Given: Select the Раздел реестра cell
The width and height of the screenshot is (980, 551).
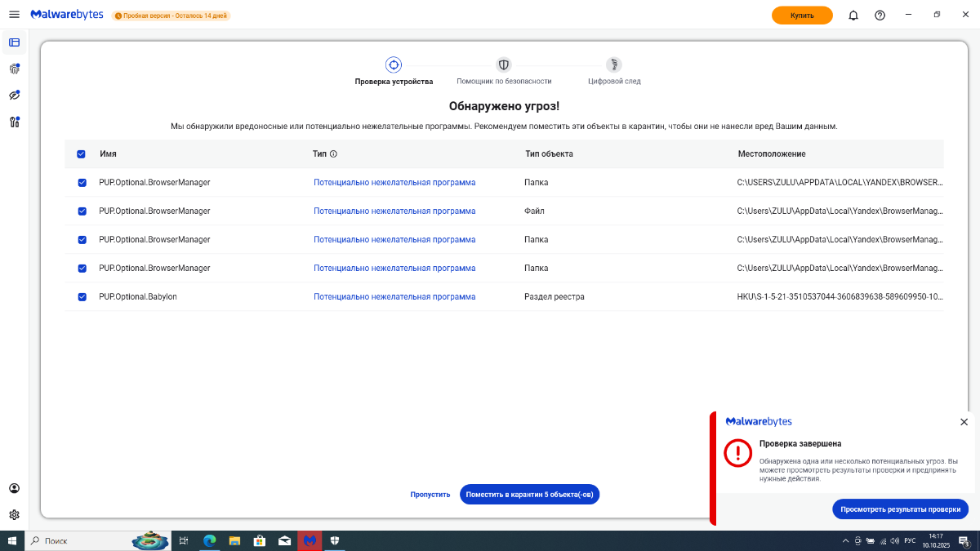Looking at the screenshot, I should tap(555, 297).
